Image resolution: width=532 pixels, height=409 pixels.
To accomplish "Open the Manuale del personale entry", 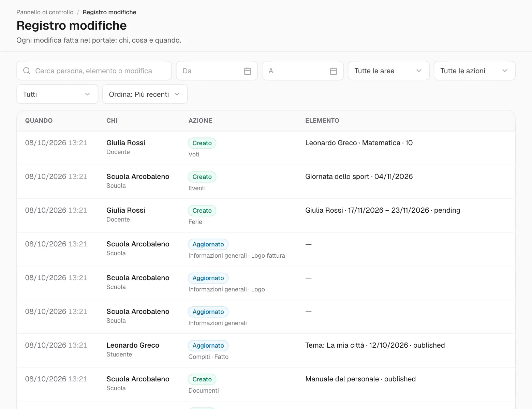I will tap(360, 379).
